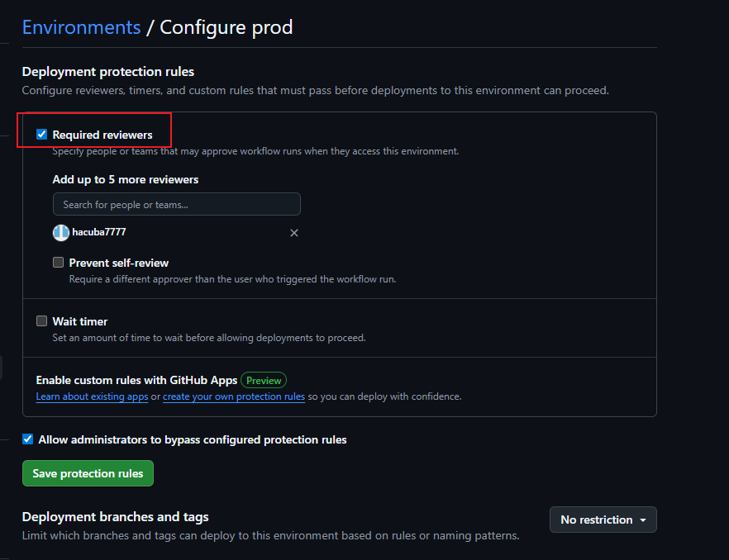Remove reviewer hacuba7777 with the X icon
This screenshot has height=560, width=729.
tap(294, 233)
